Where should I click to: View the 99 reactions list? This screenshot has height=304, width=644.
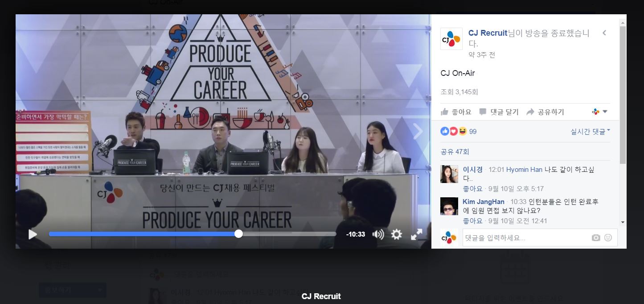[473, 131]
